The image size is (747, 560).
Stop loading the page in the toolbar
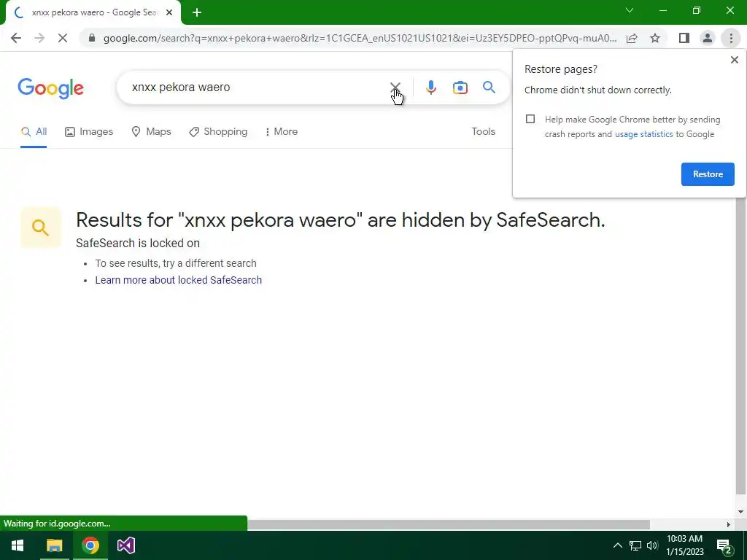(63, 38)
